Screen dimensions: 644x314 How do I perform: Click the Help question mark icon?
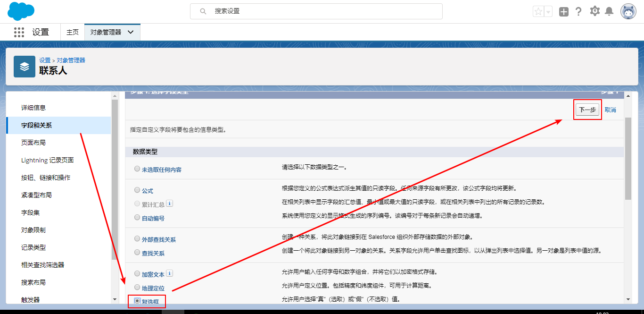(x=578, y=11)
